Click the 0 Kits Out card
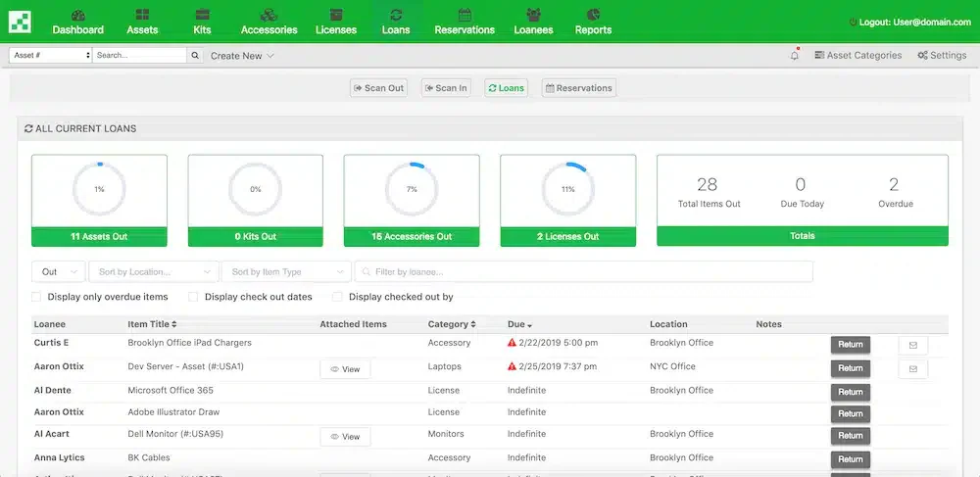The height and width of the screenshot is (477, 980). 256,201
